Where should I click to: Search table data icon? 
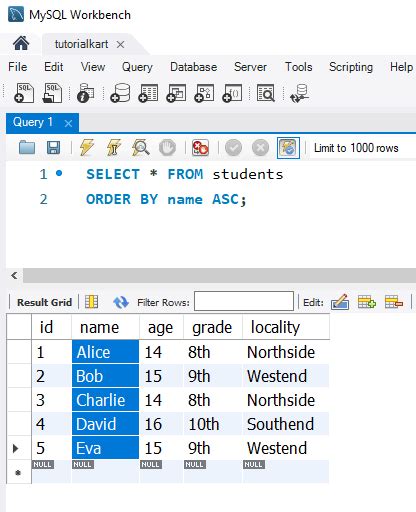click(266, 93)
